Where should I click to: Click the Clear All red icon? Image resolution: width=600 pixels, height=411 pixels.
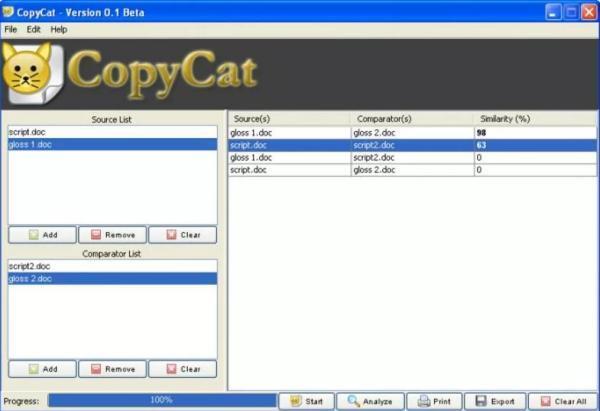pos(546,401)
